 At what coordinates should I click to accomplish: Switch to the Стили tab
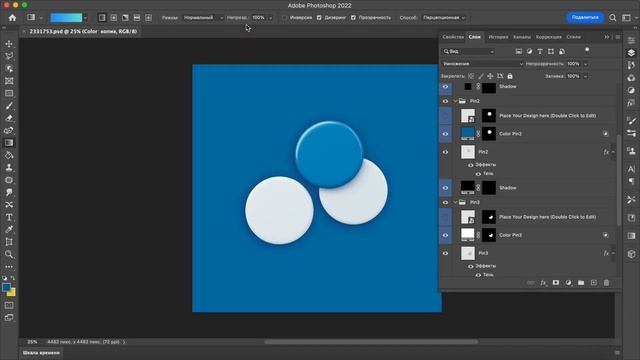(x=573, y=37)
